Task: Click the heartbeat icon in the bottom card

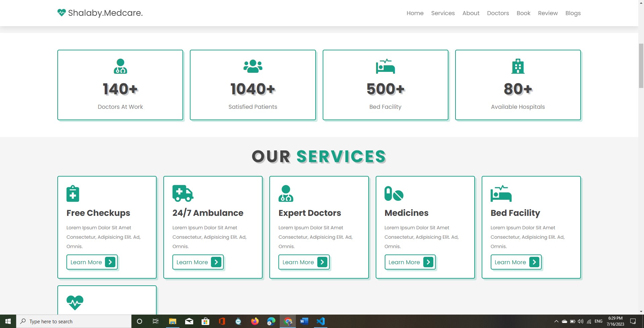Action: click(75, 302)
